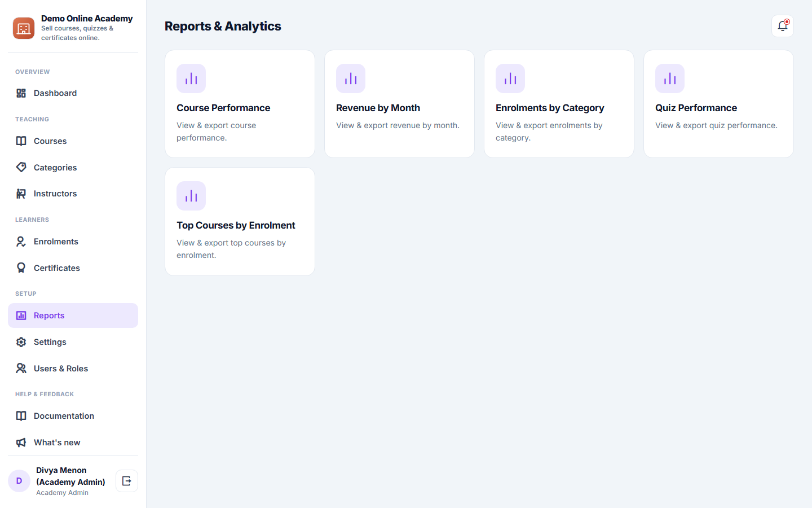Click the Settings gear icon
The height and width of the screenshot is (508, 812).
tap(21, 342)
